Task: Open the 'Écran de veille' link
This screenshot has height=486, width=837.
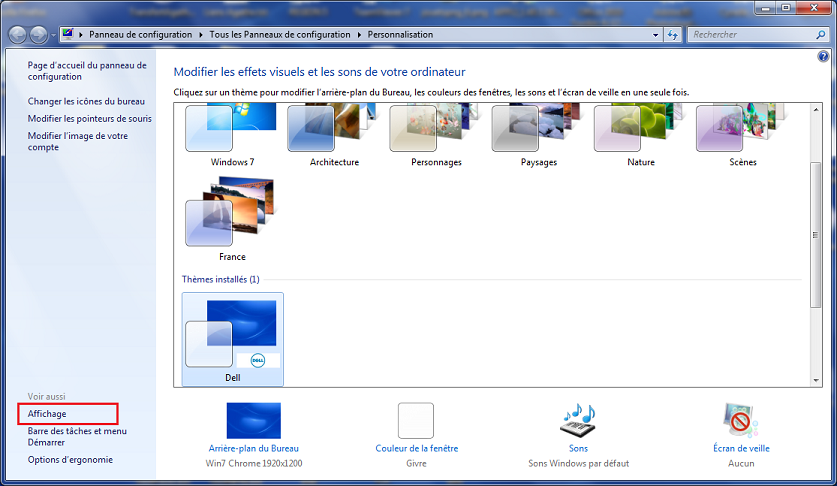Action: (x=741, y=449)
